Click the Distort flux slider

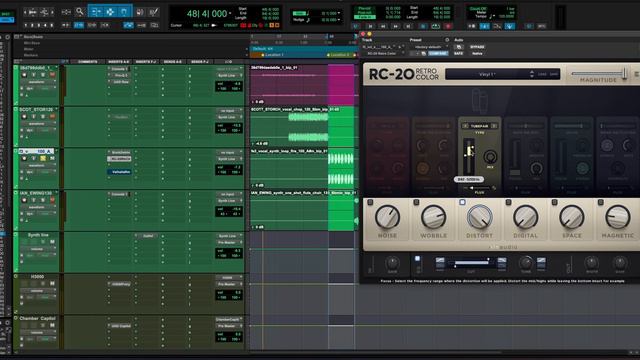[480, 188]
